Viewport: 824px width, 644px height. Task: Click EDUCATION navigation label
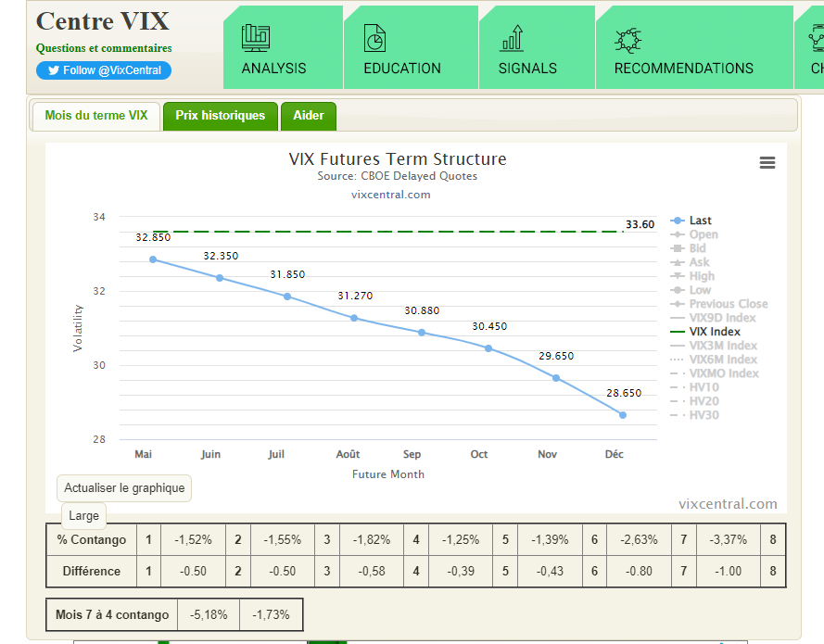[x=402, y=69]
